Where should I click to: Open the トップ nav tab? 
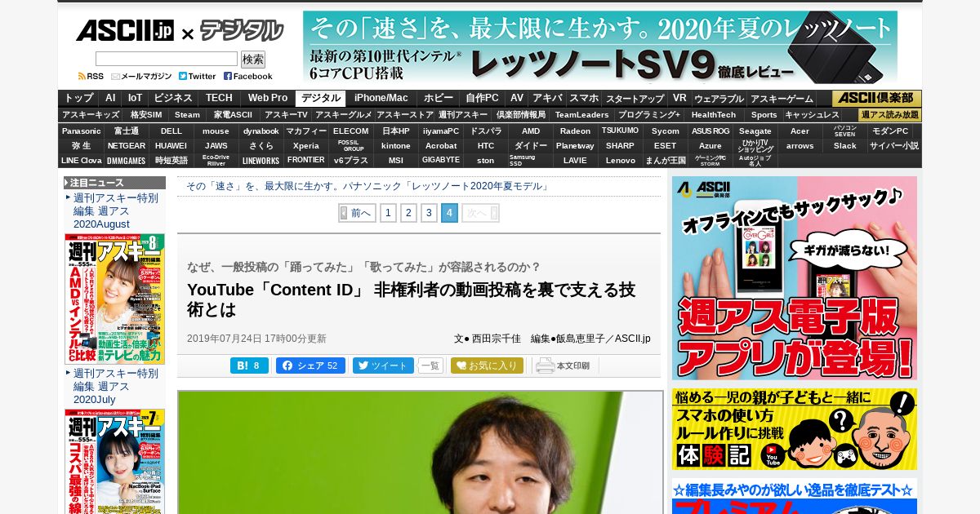(79, 98)
